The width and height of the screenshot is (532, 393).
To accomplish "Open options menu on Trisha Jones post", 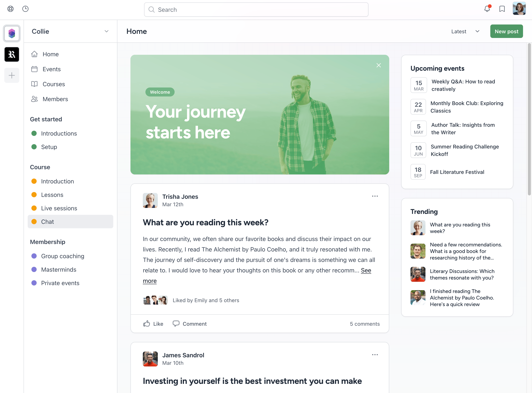I will (375, 196).
